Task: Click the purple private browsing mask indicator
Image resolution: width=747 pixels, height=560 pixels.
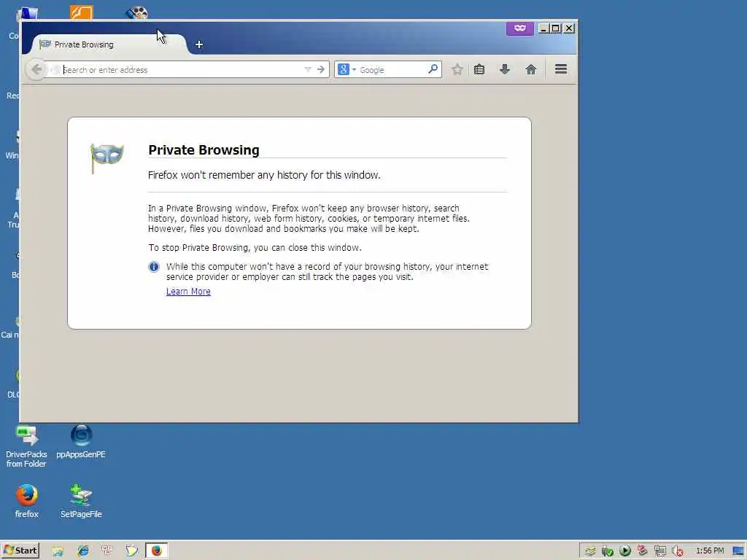Action: [x=519, y=28]
